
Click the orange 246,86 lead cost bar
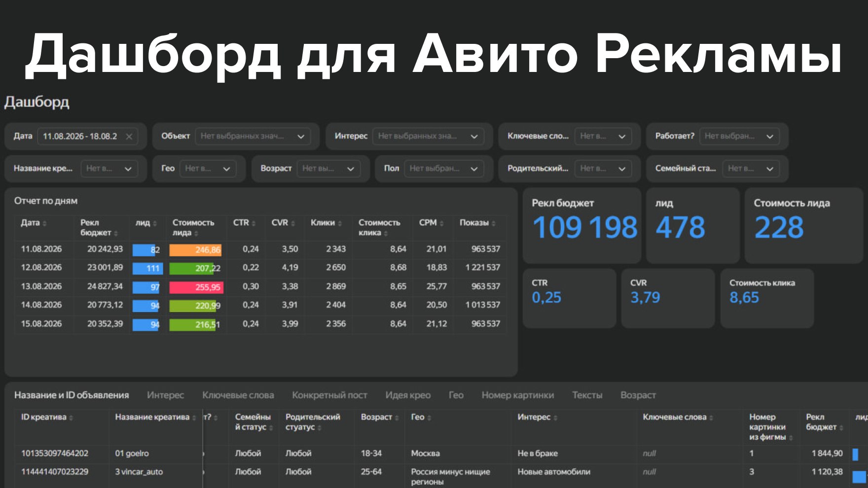coord(195,249)
